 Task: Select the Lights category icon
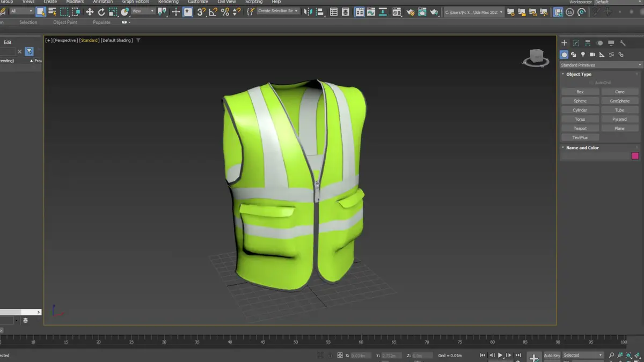click(583, 55)
